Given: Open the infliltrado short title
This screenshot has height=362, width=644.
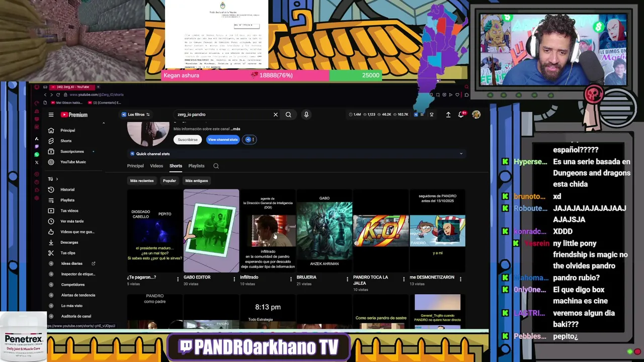Looking at the screenshot, I should (x=249, y=277).
